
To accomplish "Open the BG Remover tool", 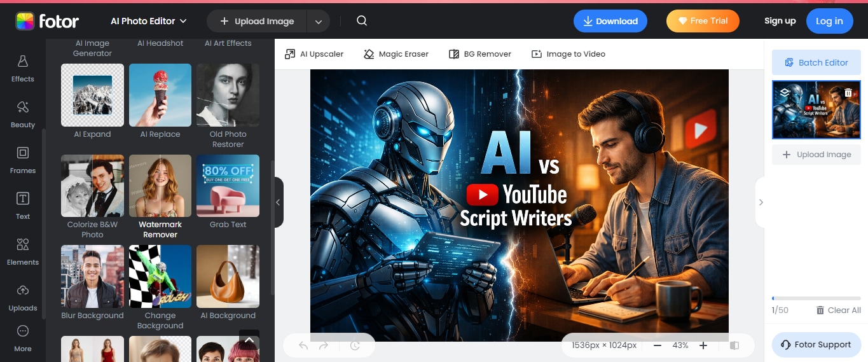I will point(480,54).
